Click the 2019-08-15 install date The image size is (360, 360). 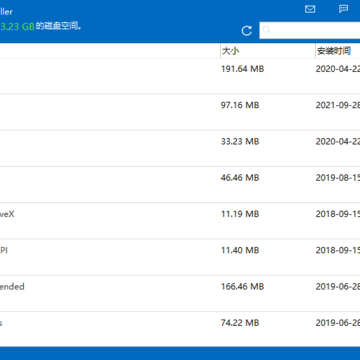click(x=338, y=178)
